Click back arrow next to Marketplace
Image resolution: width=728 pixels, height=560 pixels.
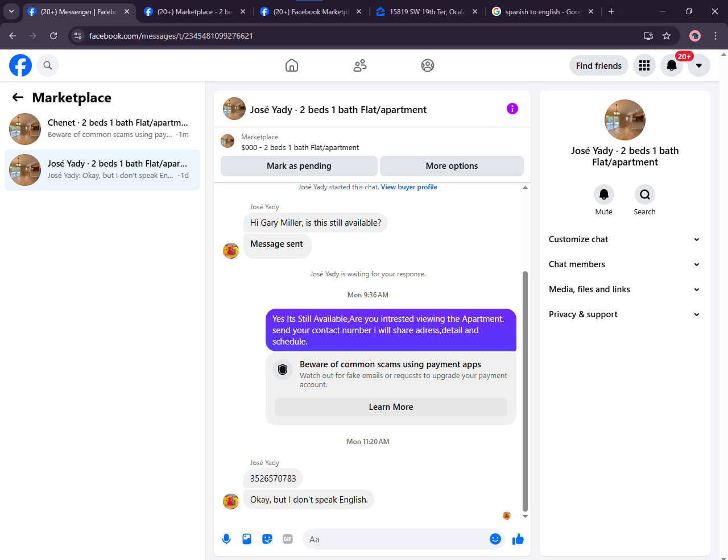click(x=18, y=97)
